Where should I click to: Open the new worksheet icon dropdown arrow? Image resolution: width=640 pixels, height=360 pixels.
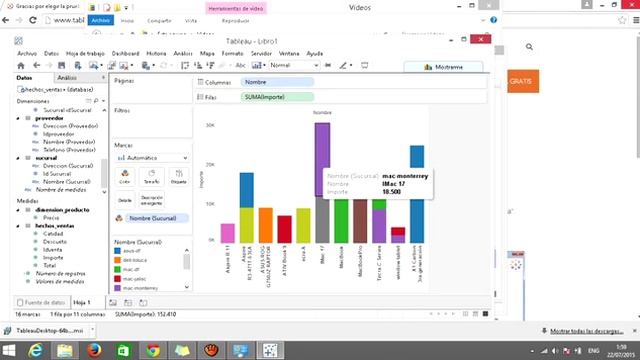pos(101,65)
